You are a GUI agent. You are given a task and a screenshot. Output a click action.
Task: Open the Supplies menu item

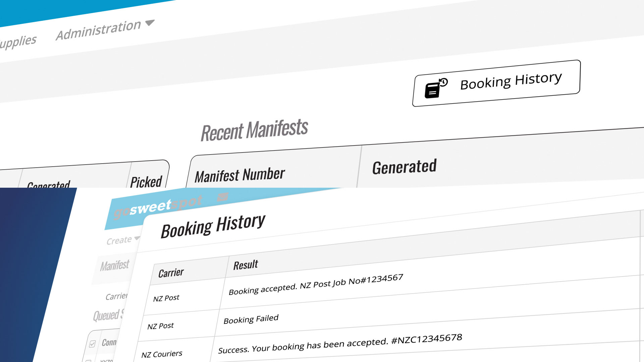(x=17, y=42)
